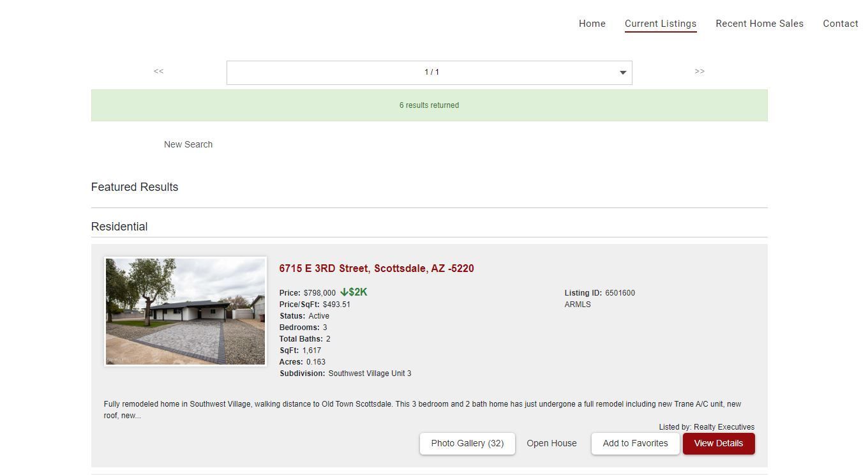Click the next page >> arrows
The height and width of the screenshot is (475, 868).
tap(700, 72)
